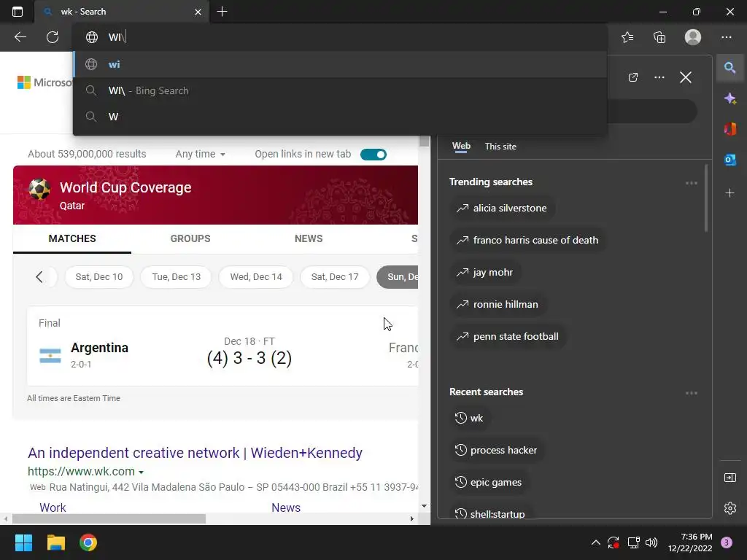This screenshot has width=747, height=560.
Task: Select Tue, Dec 13 date chip
Action: click(177, 276)
